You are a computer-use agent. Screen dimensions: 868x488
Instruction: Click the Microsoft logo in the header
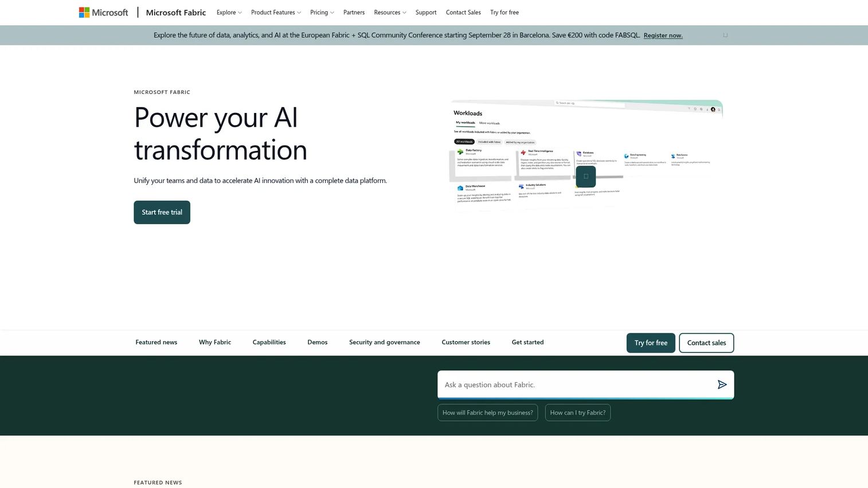[103, 12]
